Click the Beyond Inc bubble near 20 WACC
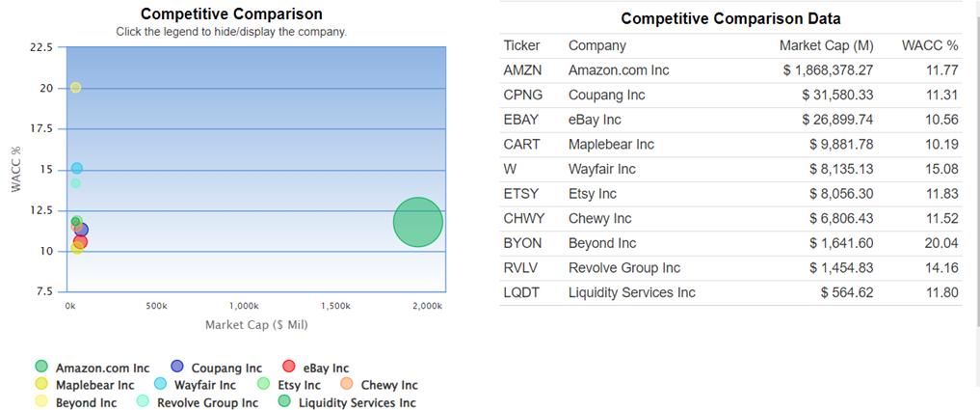This screenshot has width=980, height=410. tap(75, 88)
